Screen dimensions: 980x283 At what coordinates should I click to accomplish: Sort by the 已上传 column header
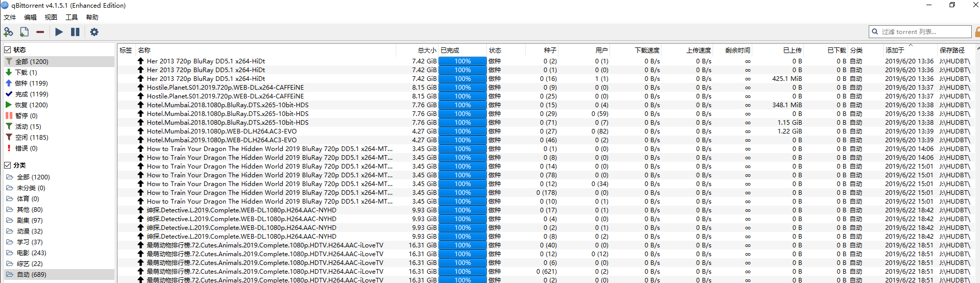(778, 51)
